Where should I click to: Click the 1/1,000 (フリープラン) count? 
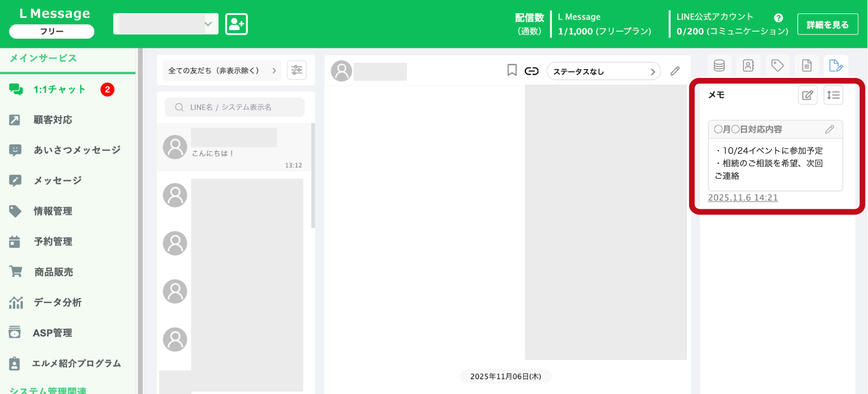click(x=605, y=31)
